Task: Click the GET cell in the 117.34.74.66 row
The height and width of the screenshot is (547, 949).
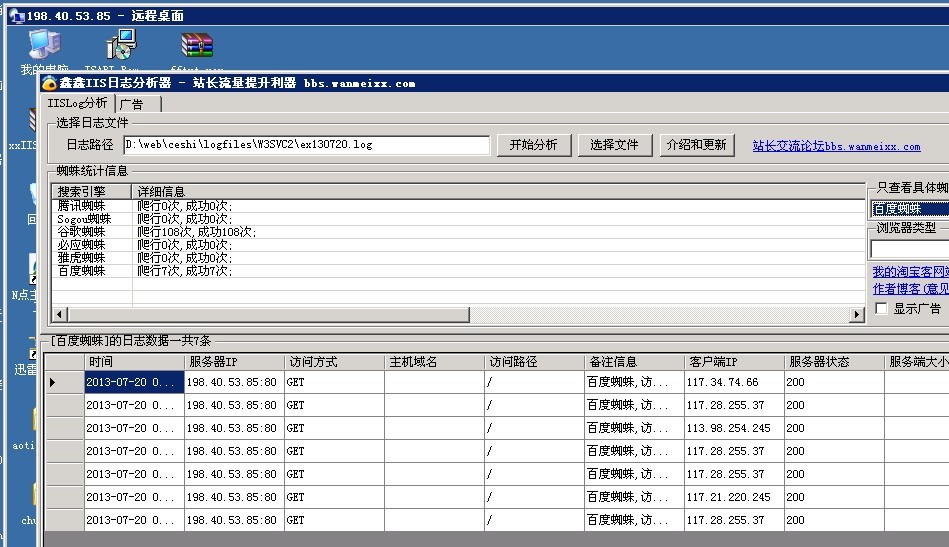Action: click(x=334, y=382)
